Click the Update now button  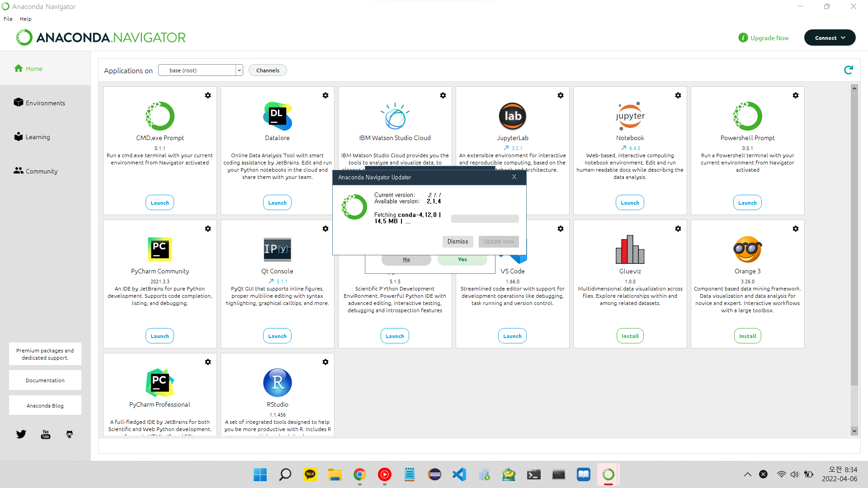tap(499, 241)
